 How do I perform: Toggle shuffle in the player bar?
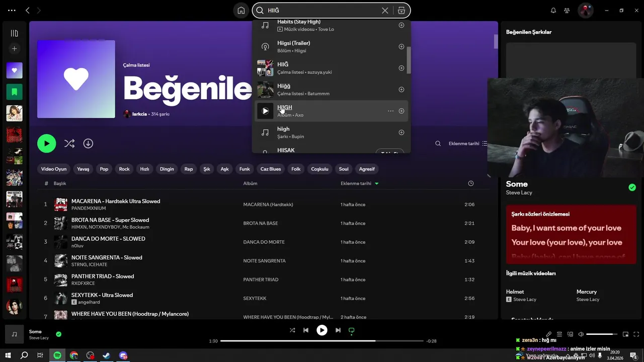pos(292,330)
